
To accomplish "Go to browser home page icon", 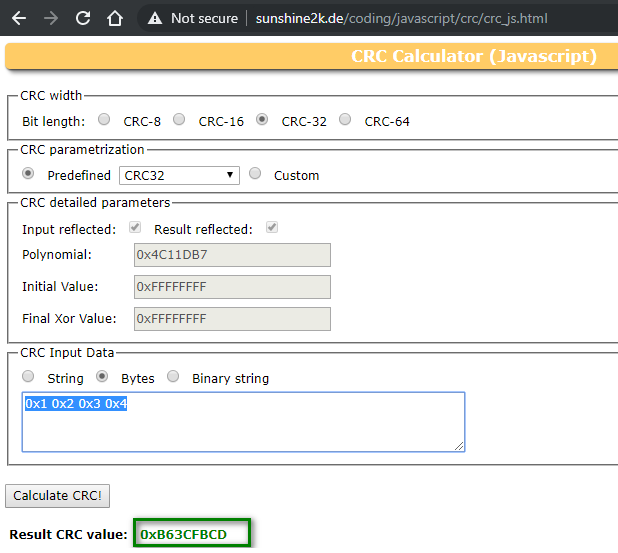I will coord(115,18).
